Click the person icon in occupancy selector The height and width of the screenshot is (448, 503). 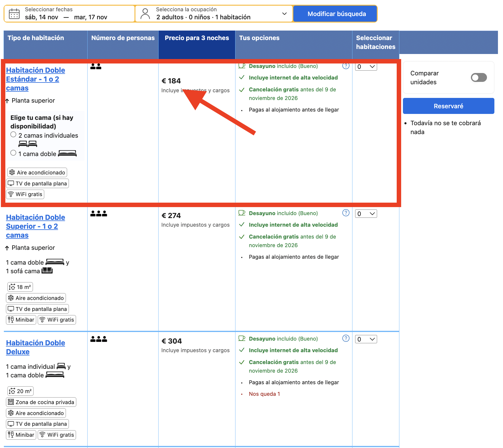[145, 14]
